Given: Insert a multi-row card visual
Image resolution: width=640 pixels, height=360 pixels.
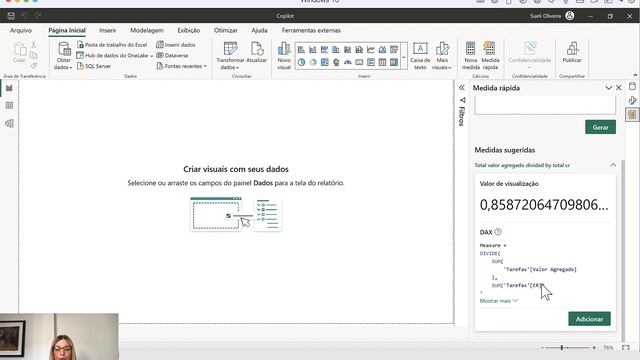Looking at the screenshot, I should (371, 62).
